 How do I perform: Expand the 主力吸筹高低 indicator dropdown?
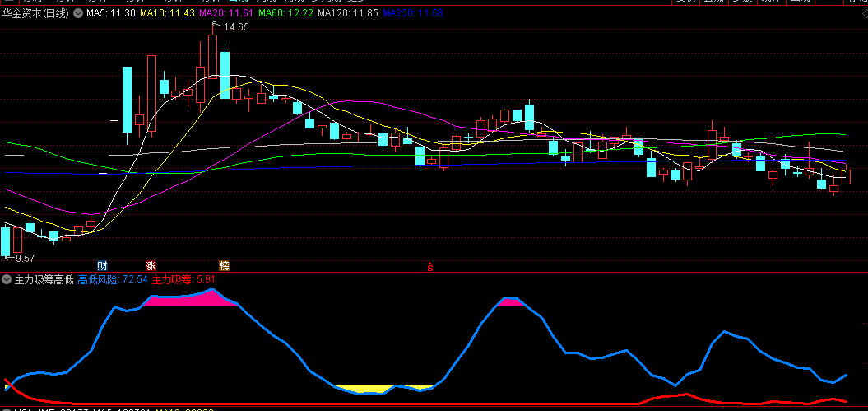coord(7,280)
